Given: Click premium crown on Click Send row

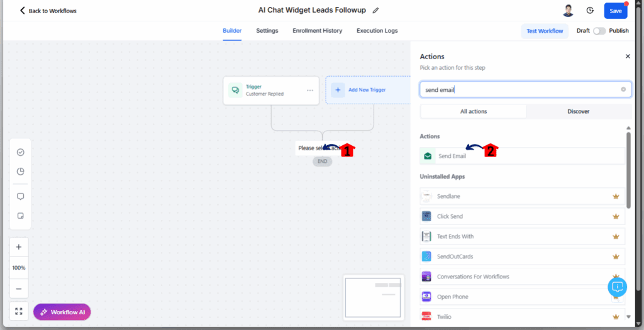Looking at the screenshot, I should coord(616,216).
